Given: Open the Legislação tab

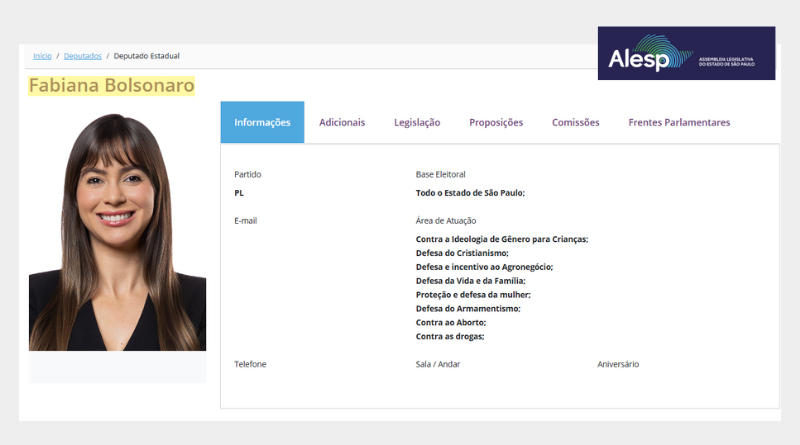Looking at the screenshot, I should pyautogui.click(x=417, y=122).
